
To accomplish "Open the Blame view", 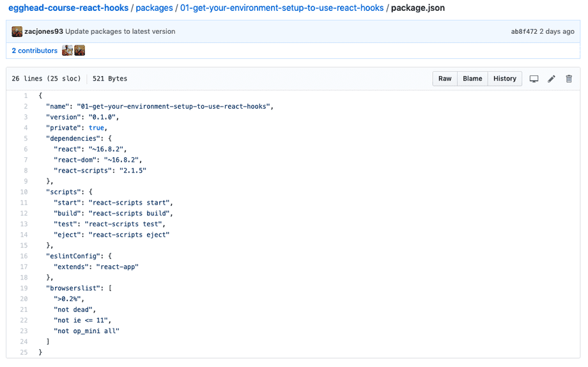I will tap(472, 79).
